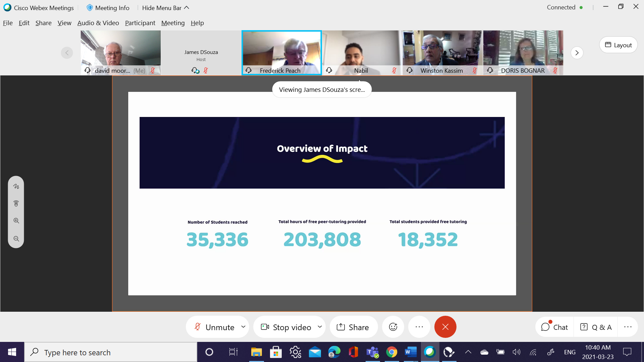Image resolution: width=644 pixels, height=362 pixels.
Task: Open the reactions smiley icon
Action: click(x=393, y=327)
